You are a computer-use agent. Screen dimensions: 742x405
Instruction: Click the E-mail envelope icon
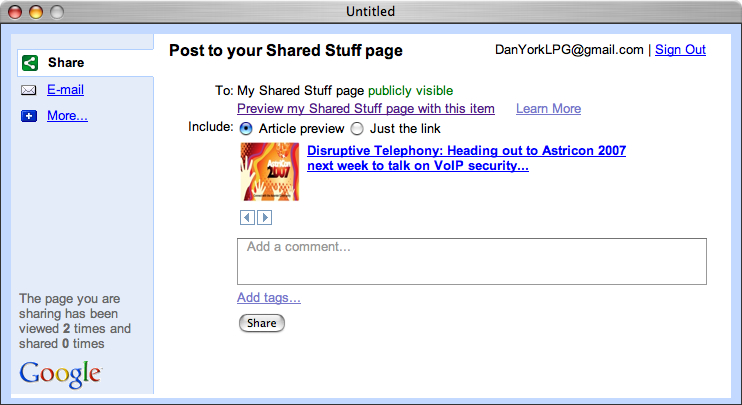click(28, 90)
